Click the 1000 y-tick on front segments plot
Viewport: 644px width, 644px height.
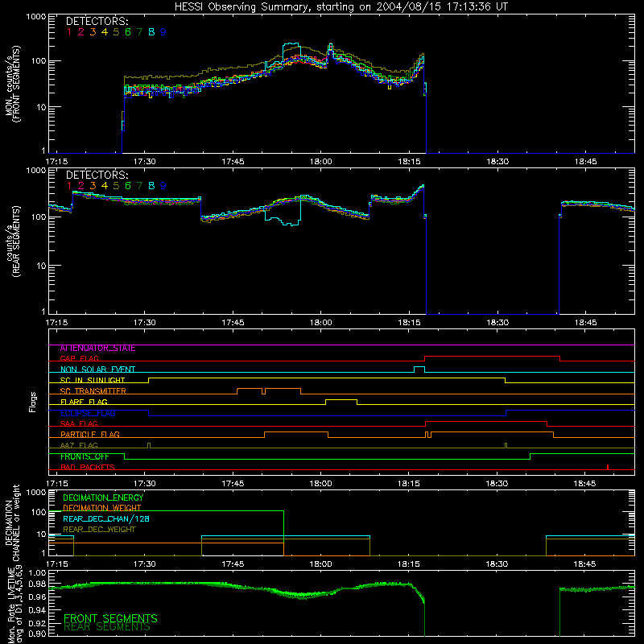35,17
